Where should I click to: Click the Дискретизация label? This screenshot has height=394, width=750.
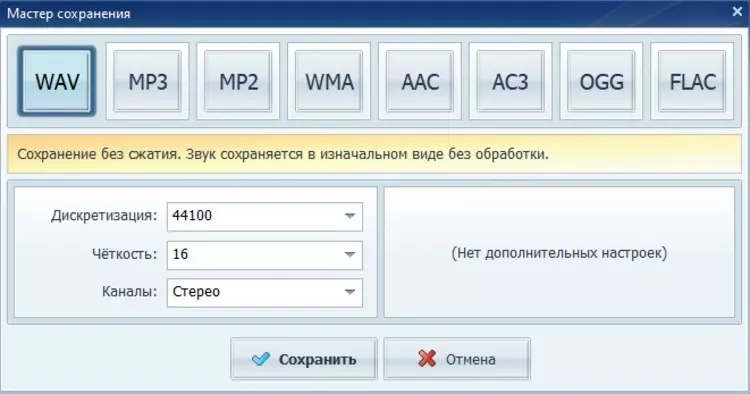pos(104,216)
